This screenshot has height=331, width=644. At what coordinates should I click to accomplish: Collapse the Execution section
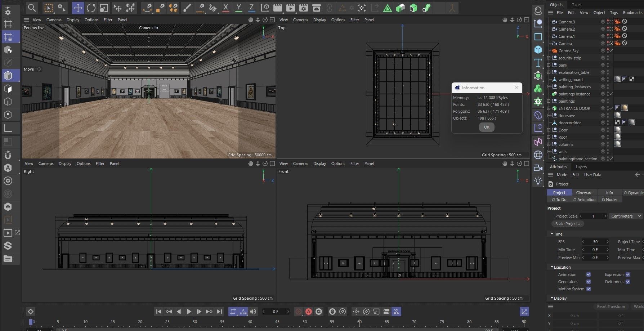tap(552, 267)
